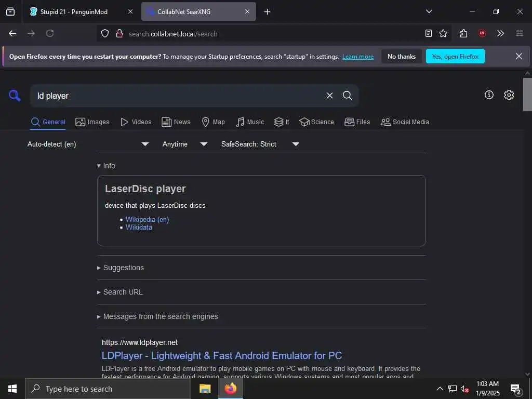Open the Auto-detect (en) language dropdown

tap(88, 144)
